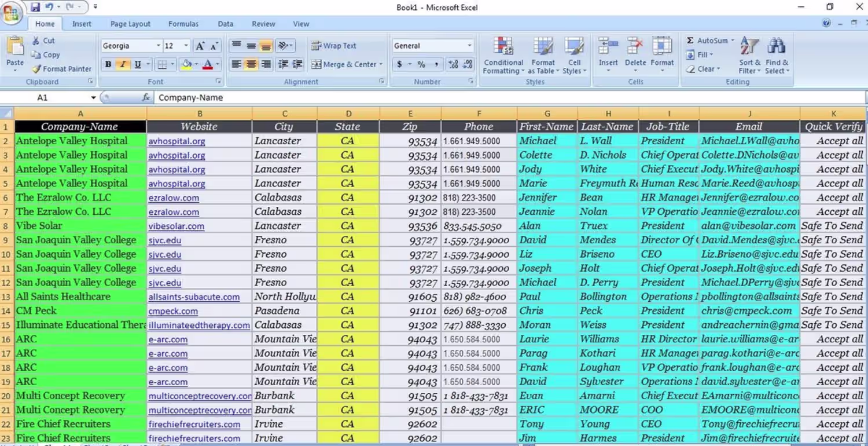Toggle center horizontal alignment
868x446 pixels.
(251, 64)
